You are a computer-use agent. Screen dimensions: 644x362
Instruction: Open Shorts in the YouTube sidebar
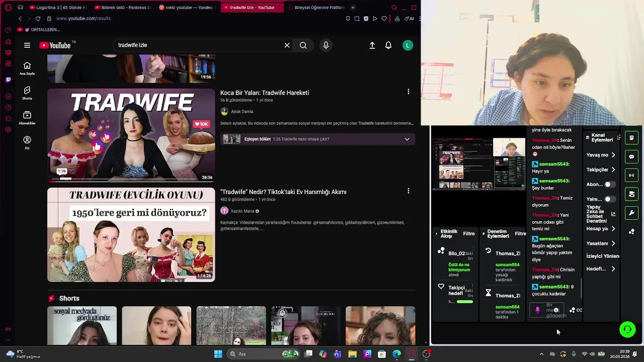[x=27, y=93]
